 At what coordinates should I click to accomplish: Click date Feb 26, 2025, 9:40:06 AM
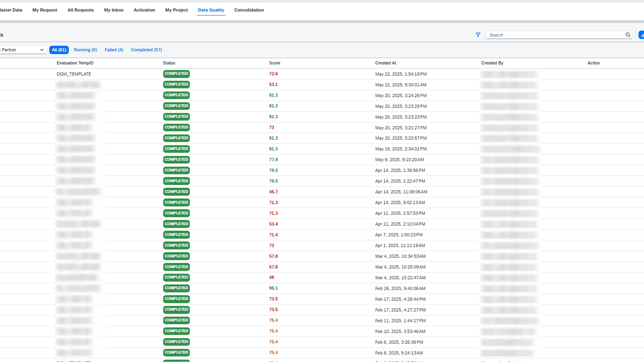[400, 288]
